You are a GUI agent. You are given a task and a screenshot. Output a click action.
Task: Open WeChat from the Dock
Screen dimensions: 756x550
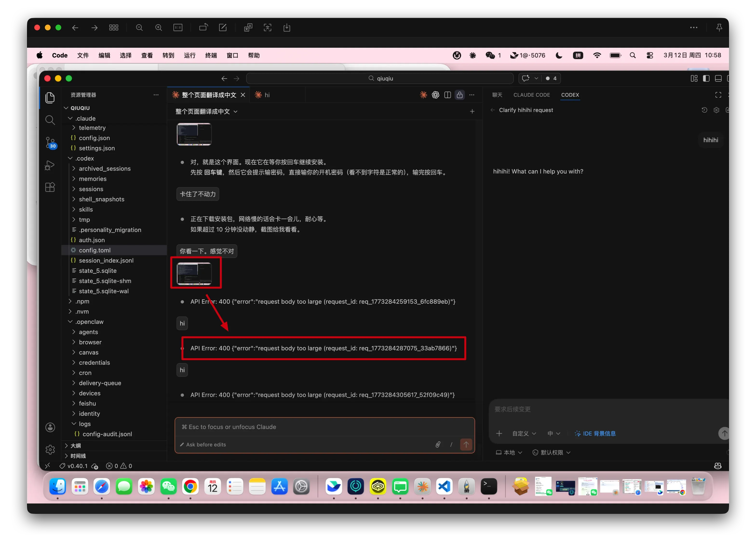[169, 487]
